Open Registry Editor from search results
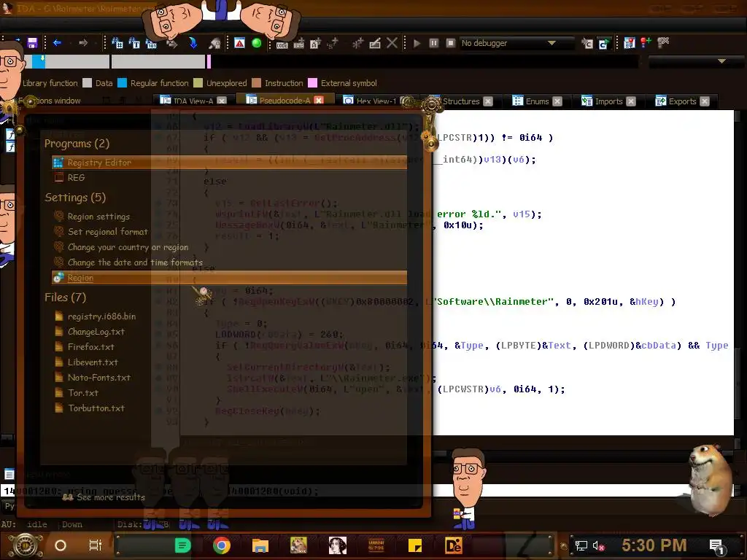The width and height of the screenshot is (747, 560). tap(229, 163)
